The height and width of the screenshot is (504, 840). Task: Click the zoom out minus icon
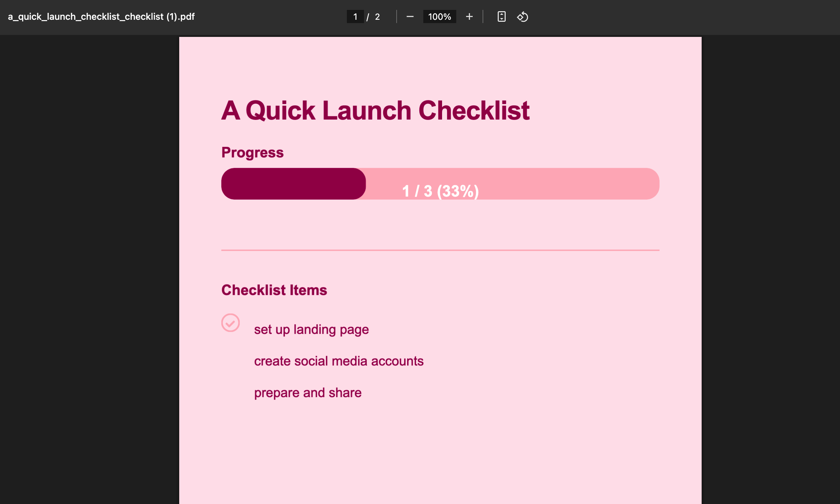pos(410,17)
